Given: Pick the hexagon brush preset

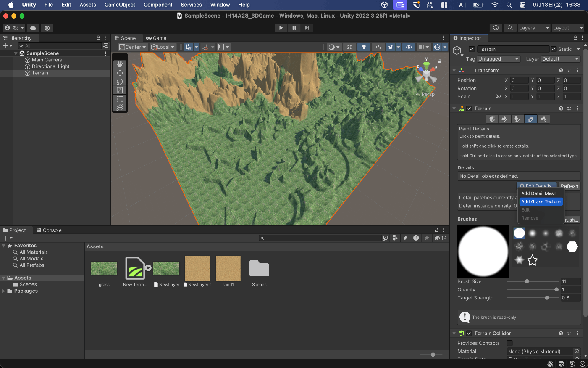Looking at the screenshot, I should [x=572, y=247].
